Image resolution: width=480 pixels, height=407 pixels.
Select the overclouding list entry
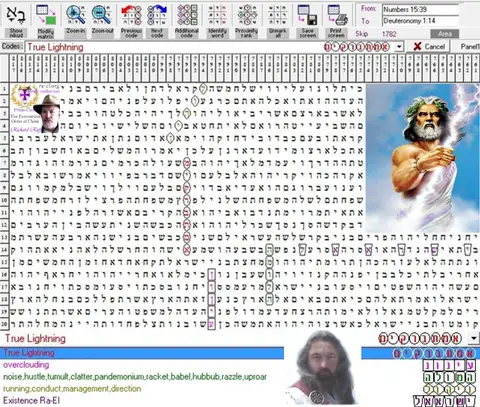(x=26, y=365)
